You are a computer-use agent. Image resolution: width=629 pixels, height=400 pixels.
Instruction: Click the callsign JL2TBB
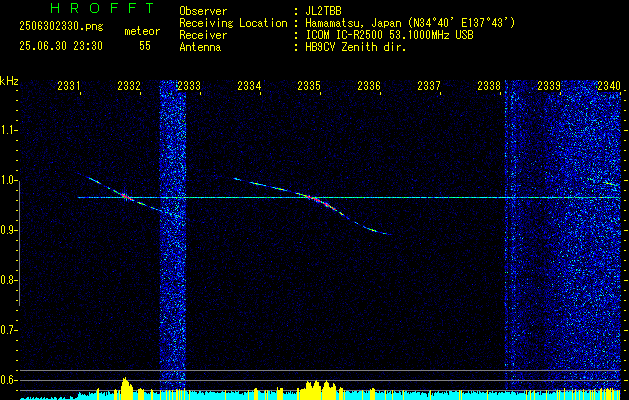pyautogui.click(x=323, y=11)
